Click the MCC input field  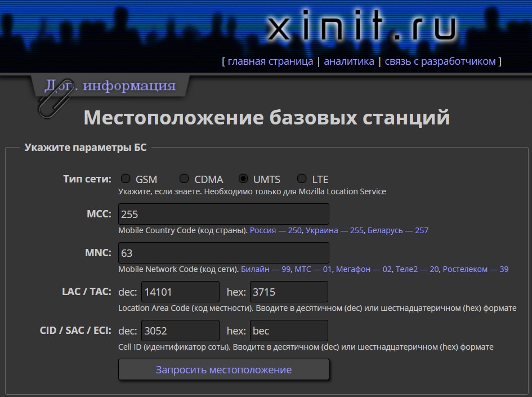coord(223,214)
